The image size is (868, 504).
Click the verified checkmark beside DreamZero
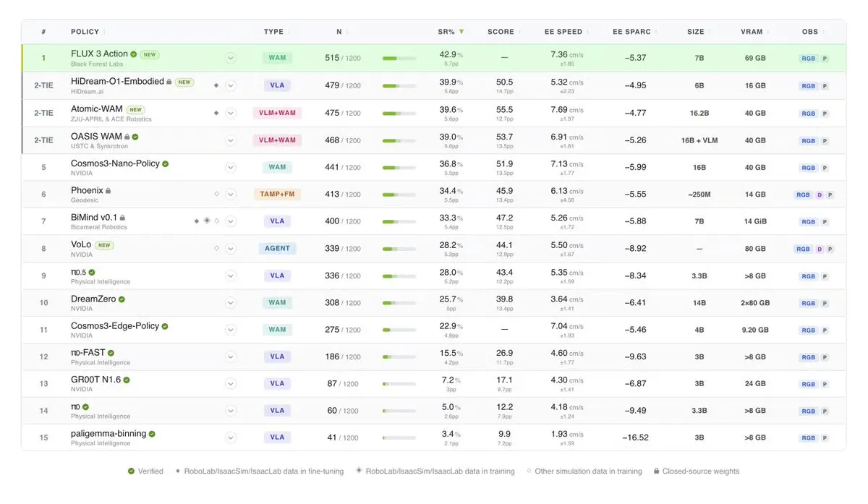click(x=122, y=299)
